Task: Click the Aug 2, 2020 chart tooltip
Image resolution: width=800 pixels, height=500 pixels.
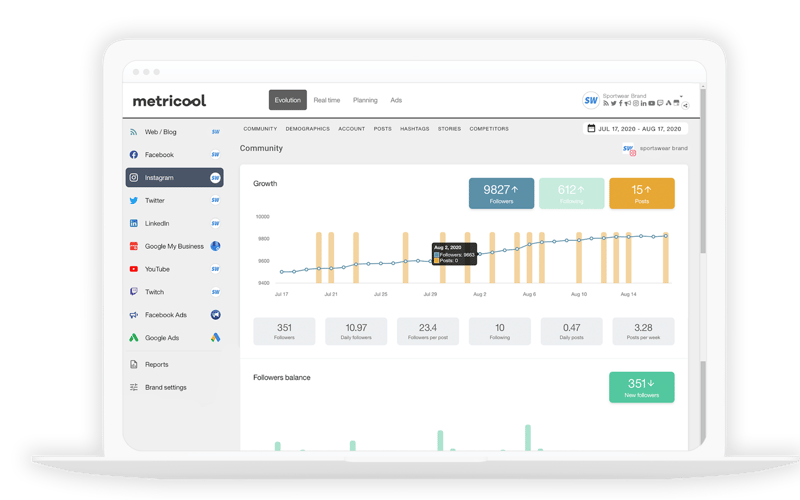Action: (454, 254)
